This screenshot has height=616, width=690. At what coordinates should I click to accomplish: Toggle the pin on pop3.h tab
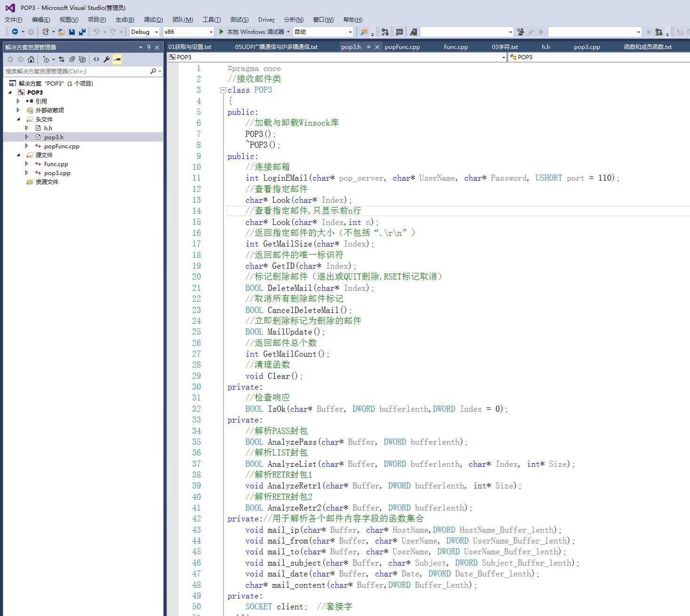tap(369, 47)
